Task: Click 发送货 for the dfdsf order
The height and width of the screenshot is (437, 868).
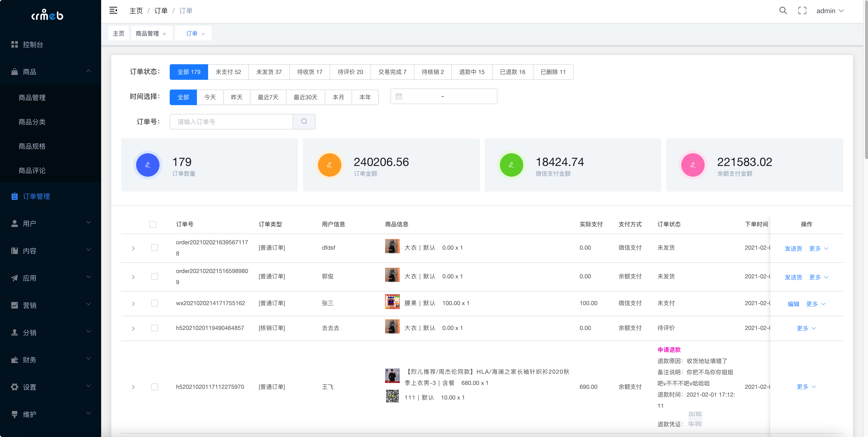Action: 793,248
